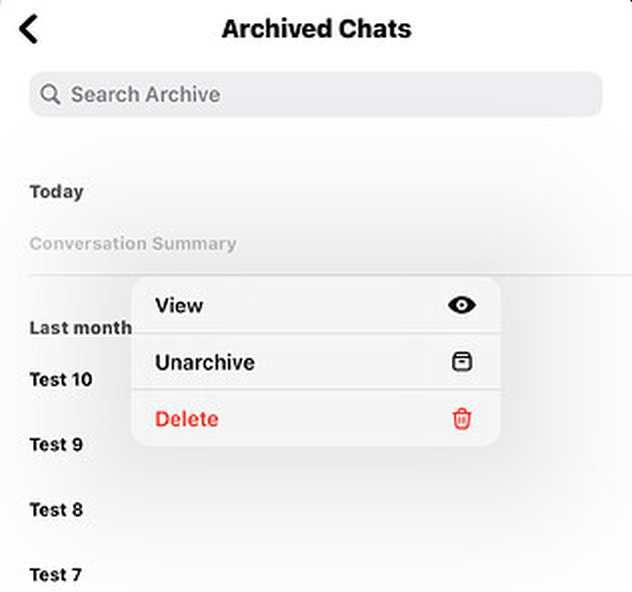This screenshot has width=632, height=592.
Task: Click the Last month section header
Action: coord(81,328)
